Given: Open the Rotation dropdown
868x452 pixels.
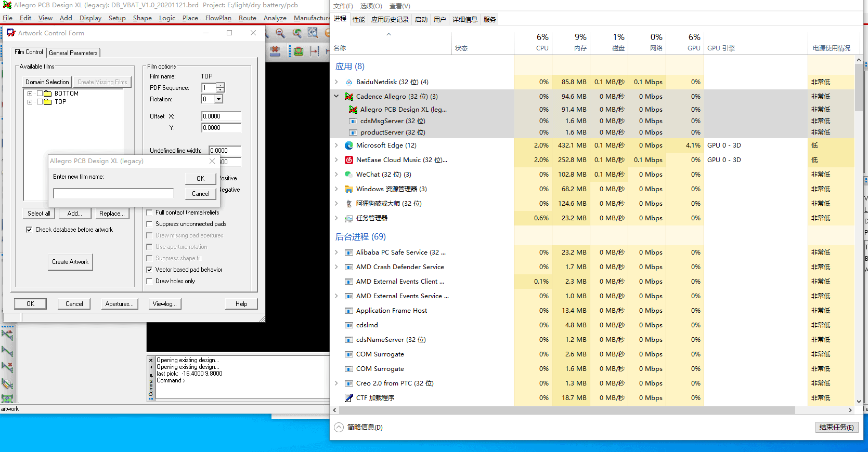Looking at the screenshot, I should pyautogui.click(x=219, y=99).
